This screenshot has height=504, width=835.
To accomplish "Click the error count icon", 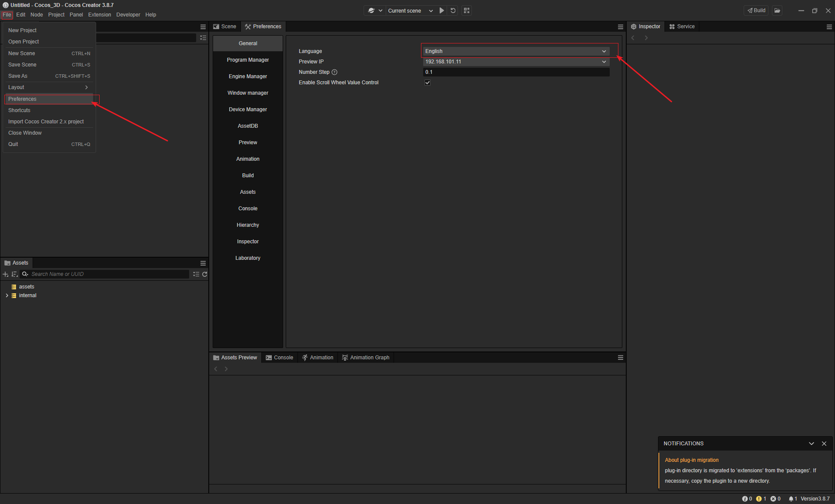I will tap(773, 499).
